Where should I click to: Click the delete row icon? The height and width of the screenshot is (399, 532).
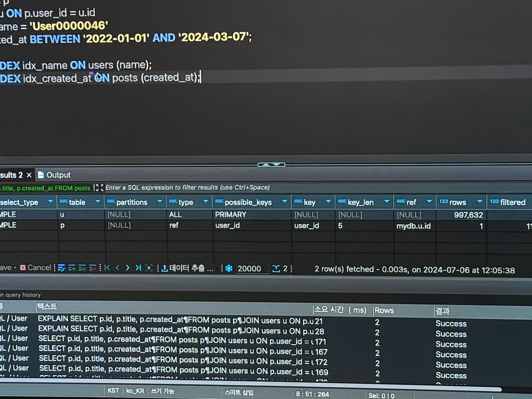coord(93,268)
